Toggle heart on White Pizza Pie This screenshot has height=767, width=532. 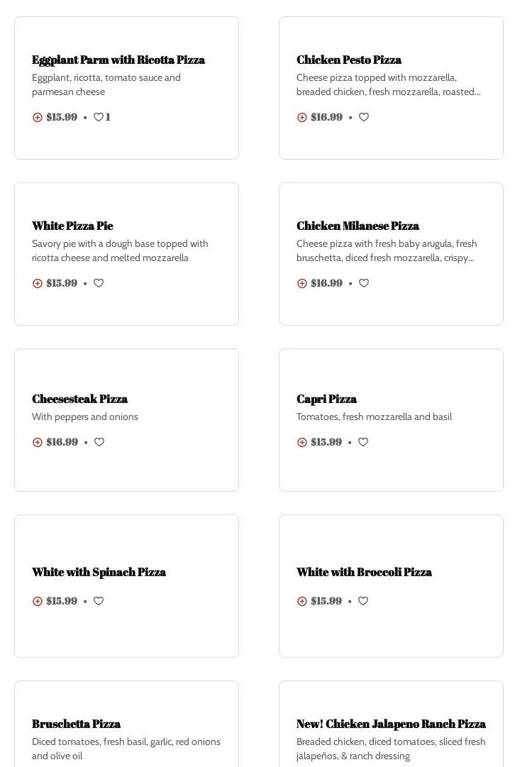pyautogui.click(x=99, y=283)
